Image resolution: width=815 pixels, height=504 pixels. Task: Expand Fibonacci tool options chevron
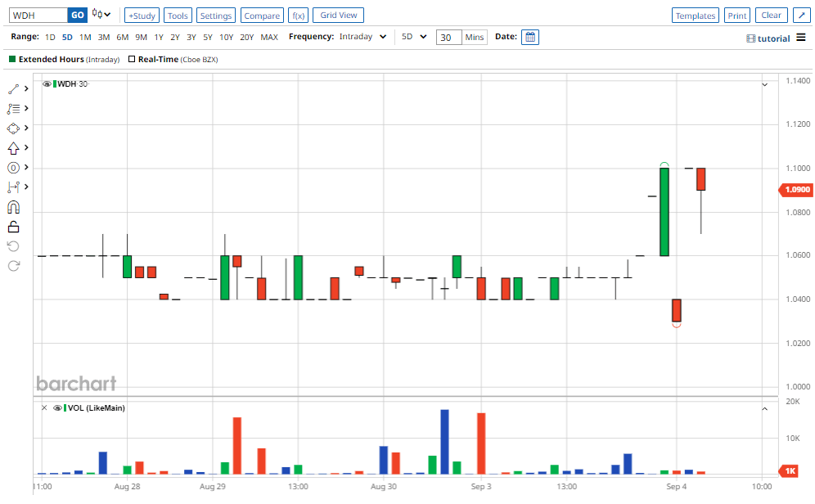coord(26,108)
